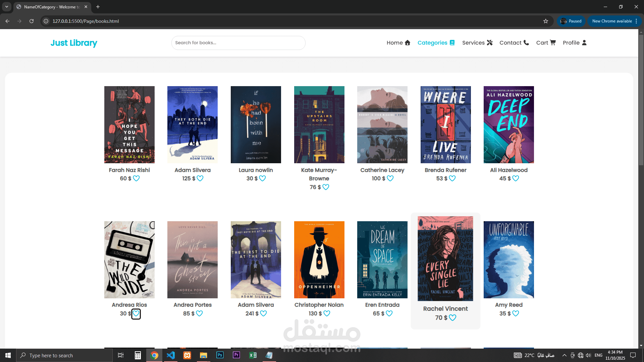
Task: Favorite Christopher Nolan book with heart icon
Action: [327, 314]
